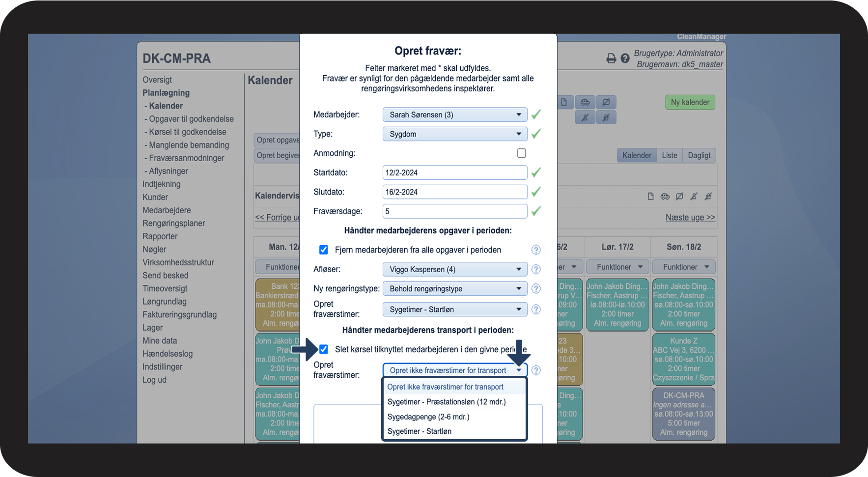Open Afløser dropdown Viggo Kaspersen
The height and width of the screenshot is (477, 868).
(455, 269)
